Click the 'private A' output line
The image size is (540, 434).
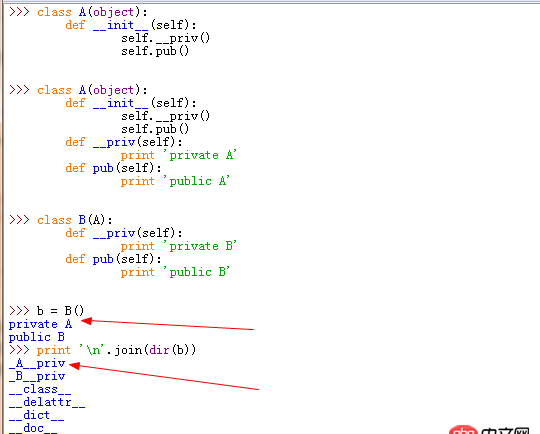point(41,324)
